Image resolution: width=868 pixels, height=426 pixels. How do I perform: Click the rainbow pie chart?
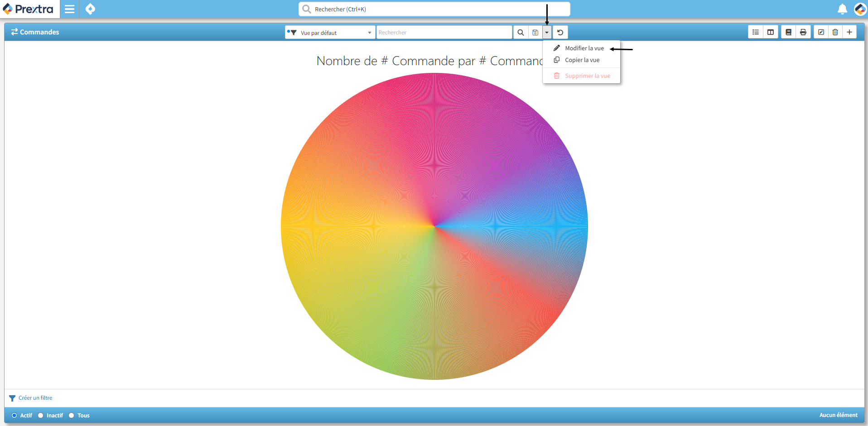[x=434, y=226]
